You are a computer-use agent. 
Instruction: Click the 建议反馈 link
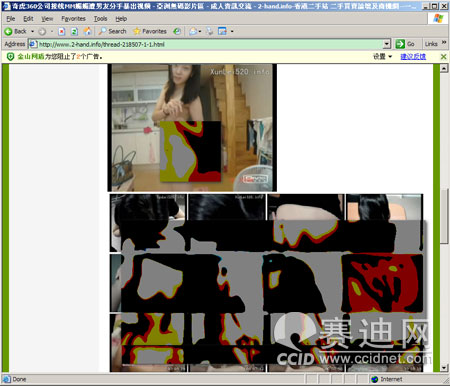pyautogui.click(x=413, y=57)
